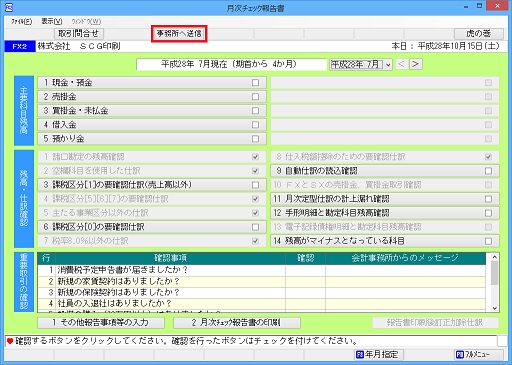
Task: Open the 1 現金・預金 balance check
Action: (152, 83)
